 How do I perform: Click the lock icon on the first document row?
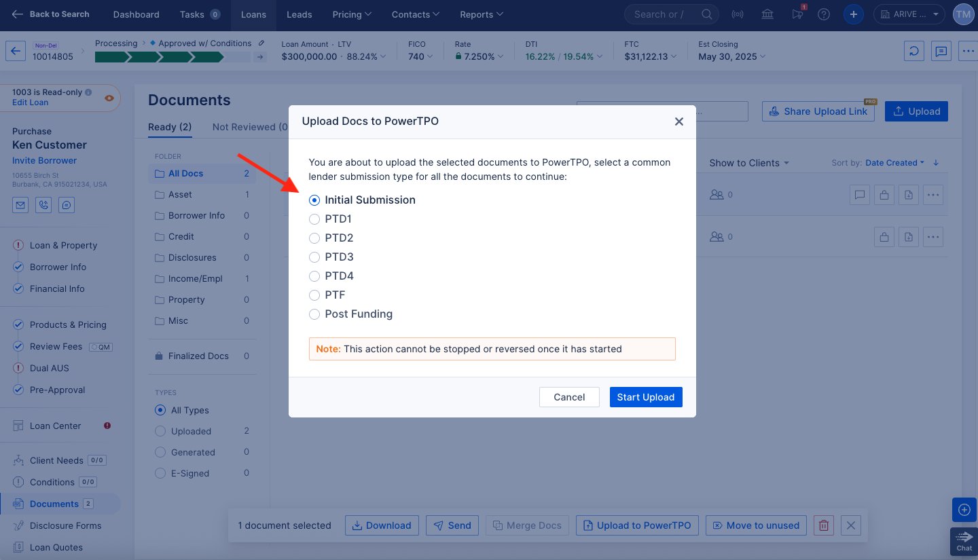(884, 195)
